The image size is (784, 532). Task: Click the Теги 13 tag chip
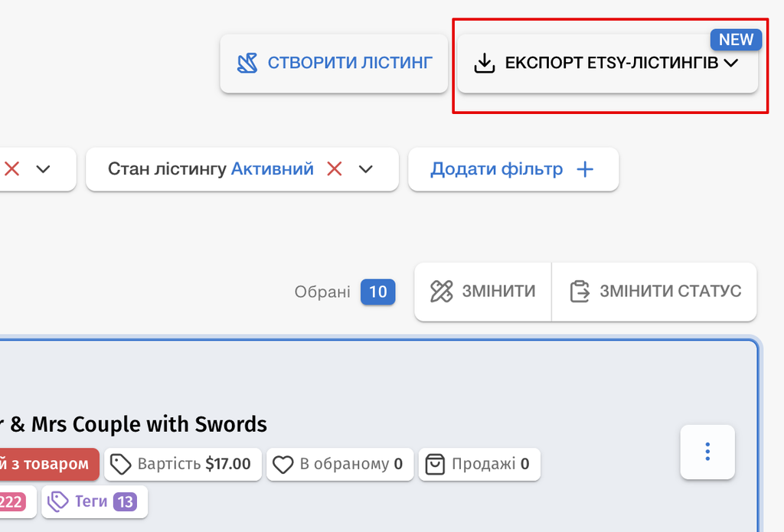95,501
